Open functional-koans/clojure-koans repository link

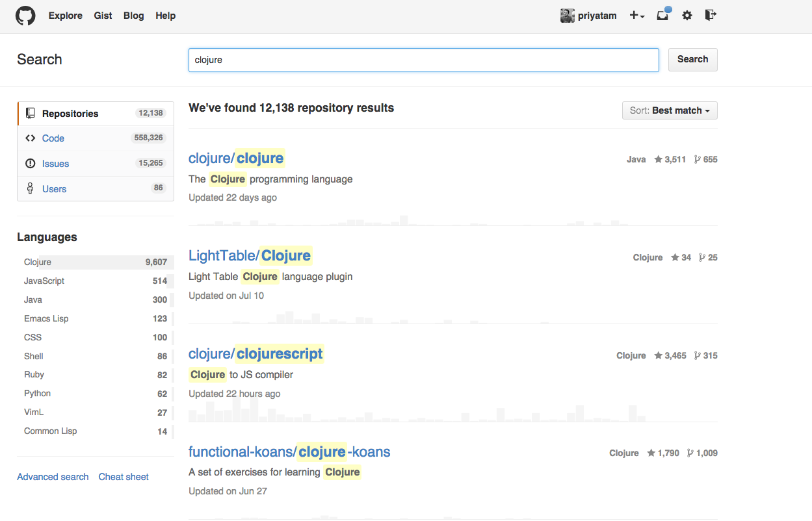tap(289, 451)
